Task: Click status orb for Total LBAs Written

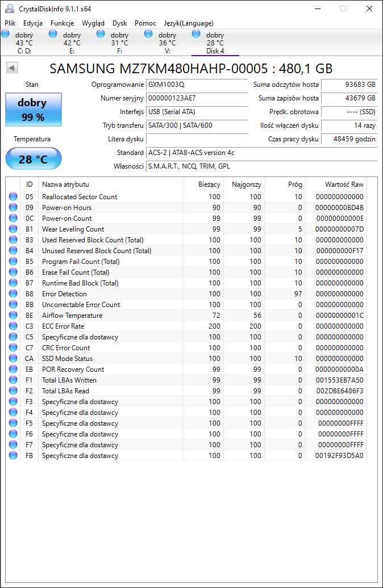Action: click(13, 380)
